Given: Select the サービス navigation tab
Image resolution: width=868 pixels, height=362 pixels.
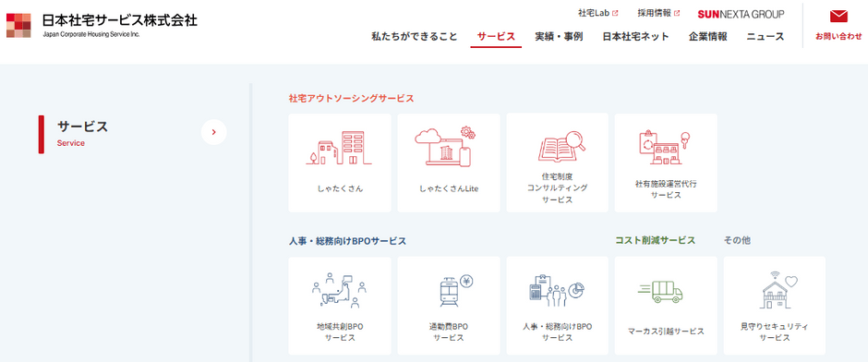Looking at the screenshot, I should 496,37.
